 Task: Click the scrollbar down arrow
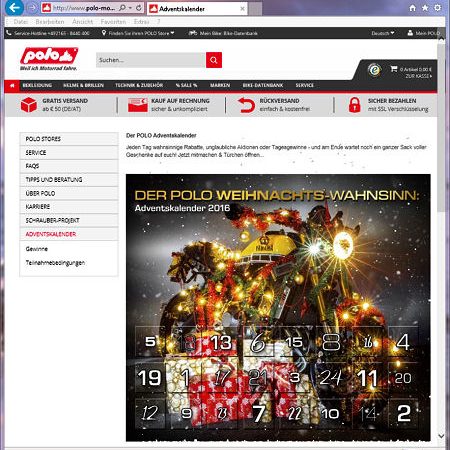441,436
